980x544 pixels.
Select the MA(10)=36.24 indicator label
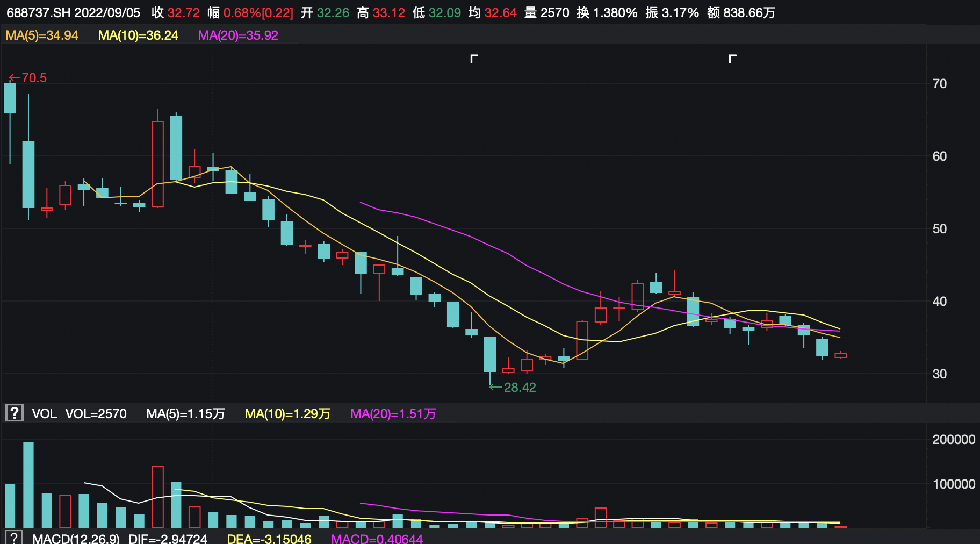pyautogui.click(x=138, y=35)
